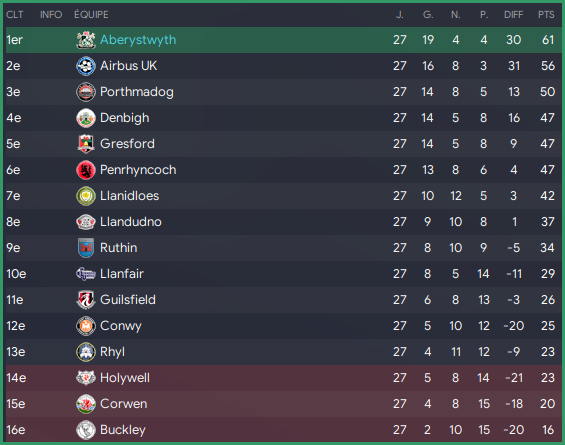Open the Llandudno team name link
The image size is (565, 445).
point(131,222)
